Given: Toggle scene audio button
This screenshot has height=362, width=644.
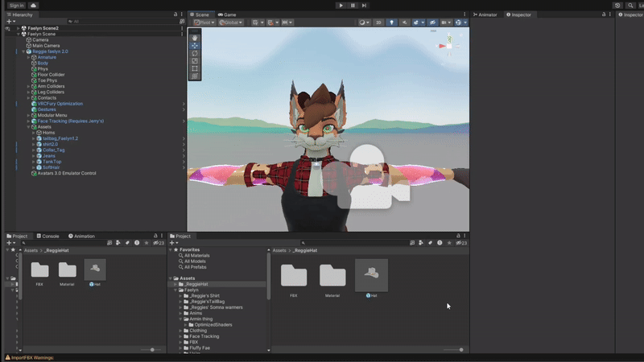Looking at the screenshot, I should click(404, 23).
